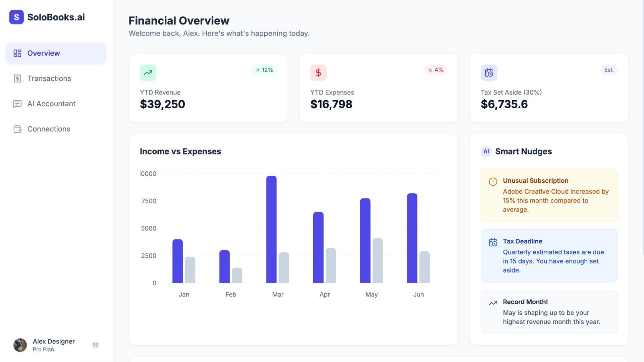The width and height of the screenshot is (644, 362).
Task: Go to the Overview page in sidebar
Action: pyautogui.click(x=56, y=53)
